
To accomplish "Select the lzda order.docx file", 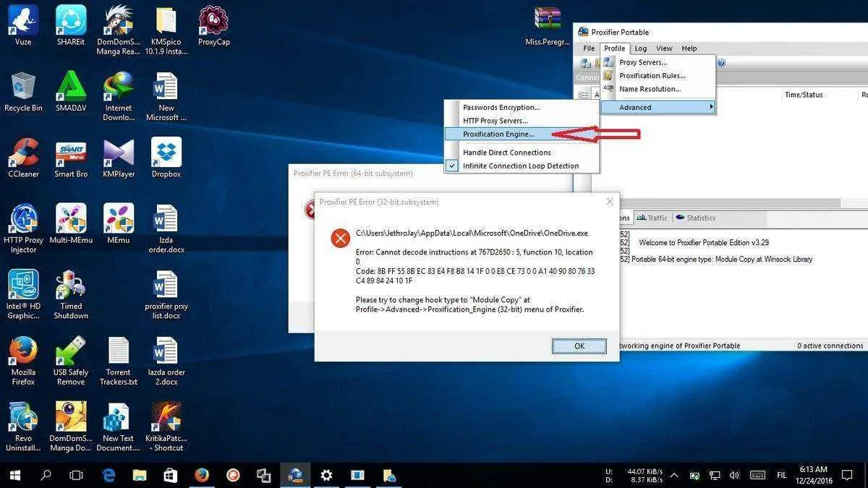I will pos(166,228).
